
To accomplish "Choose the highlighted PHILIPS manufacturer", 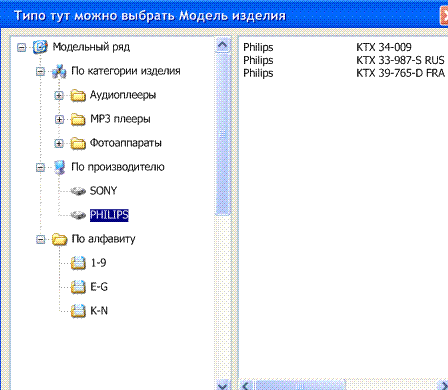I will point(109,215).
